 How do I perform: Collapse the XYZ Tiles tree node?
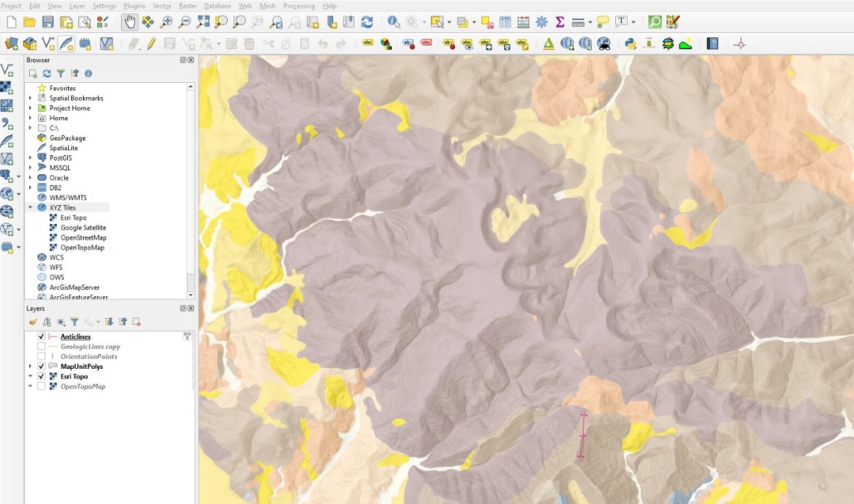pyautogui.click(x=31, y=208)
